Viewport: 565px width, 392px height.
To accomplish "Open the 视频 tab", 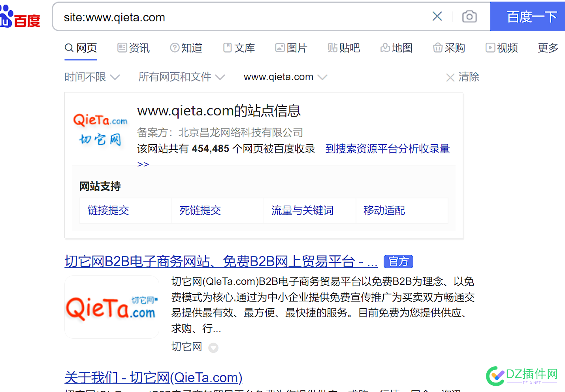I will 502,48.
